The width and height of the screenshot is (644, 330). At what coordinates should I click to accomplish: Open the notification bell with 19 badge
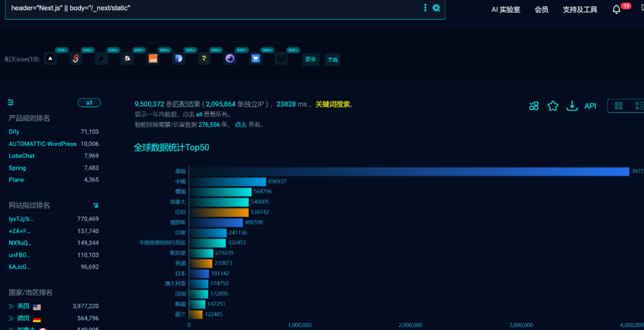coord(617,10)
